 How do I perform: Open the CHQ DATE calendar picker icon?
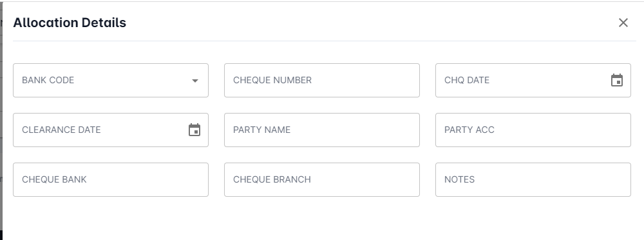(617, 80)
